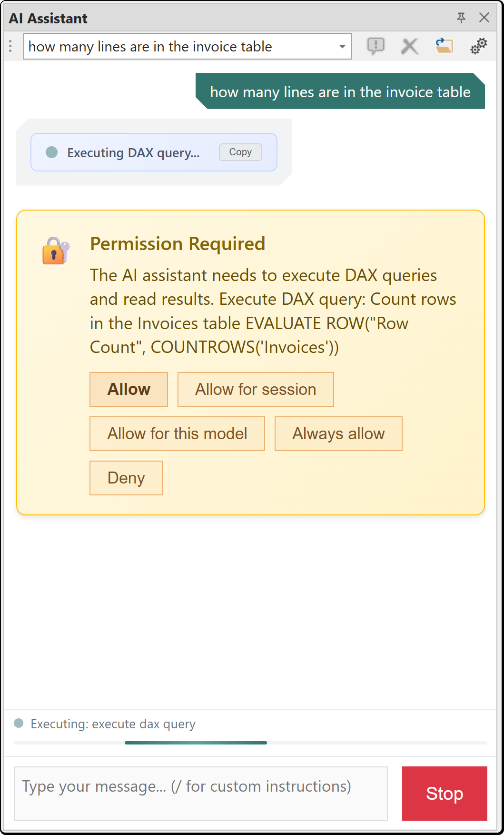Send feedback using the exclamation bubble icon

click(x=376, y=46)
